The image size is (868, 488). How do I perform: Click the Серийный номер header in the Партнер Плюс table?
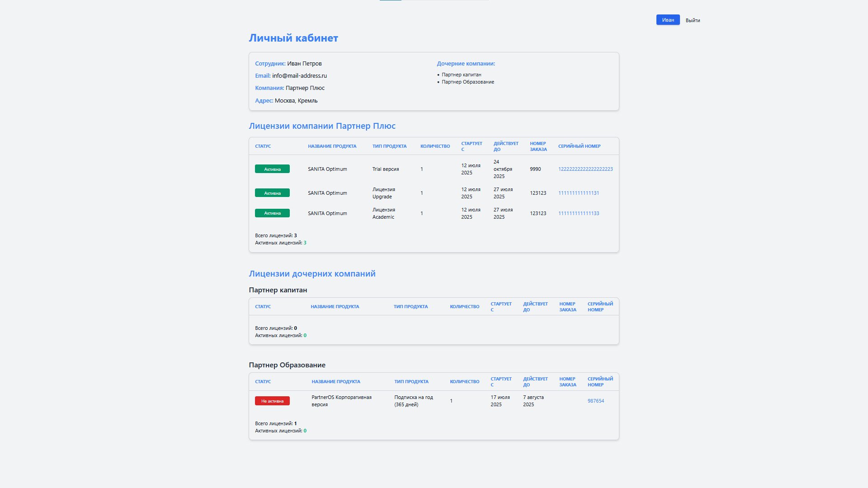click(579, 146)
